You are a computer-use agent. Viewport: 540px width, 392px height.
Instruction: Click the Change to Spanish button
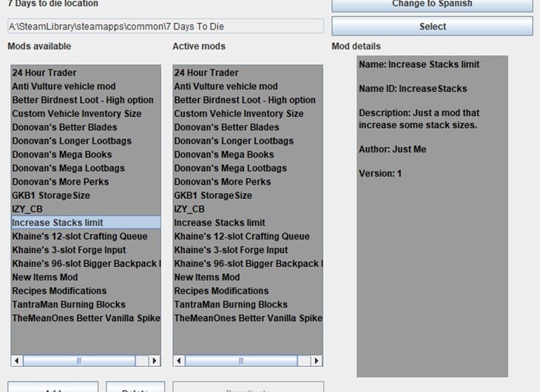432,5
